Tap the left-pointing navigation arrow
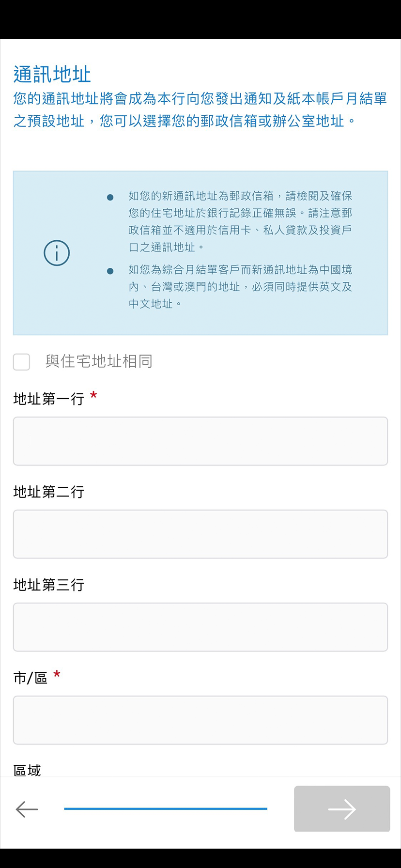This screenshot has height=868, width=401. pos(27,809)
